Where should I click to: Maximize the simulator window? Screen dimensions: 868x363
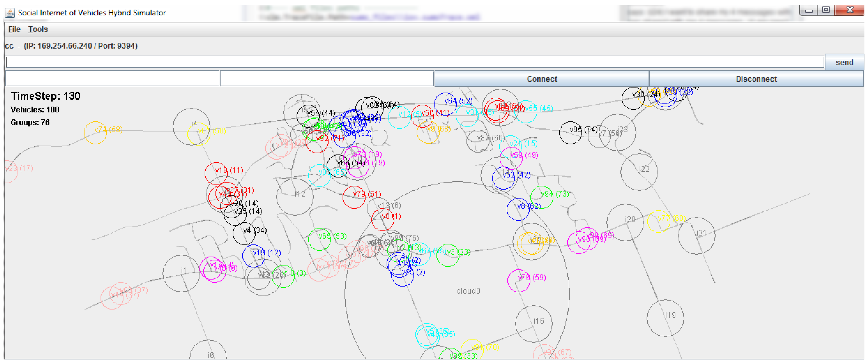coord(826,10)
